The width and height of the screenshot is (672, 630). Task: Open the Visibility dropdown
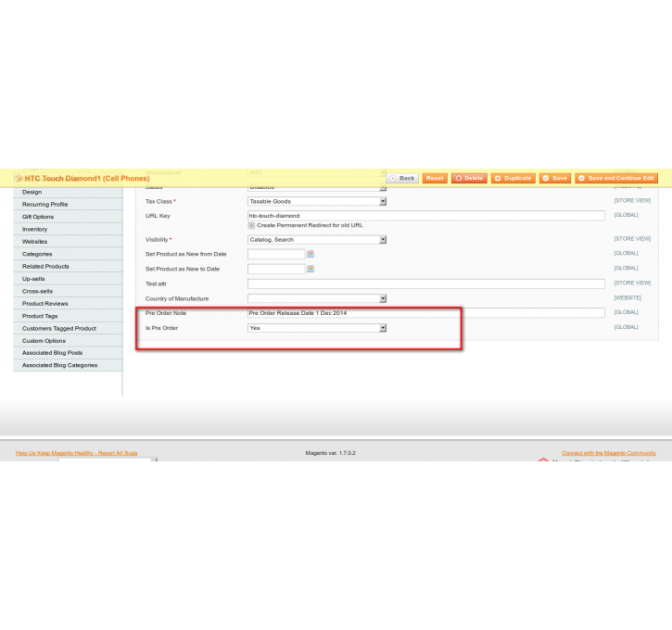click(317, 240)
